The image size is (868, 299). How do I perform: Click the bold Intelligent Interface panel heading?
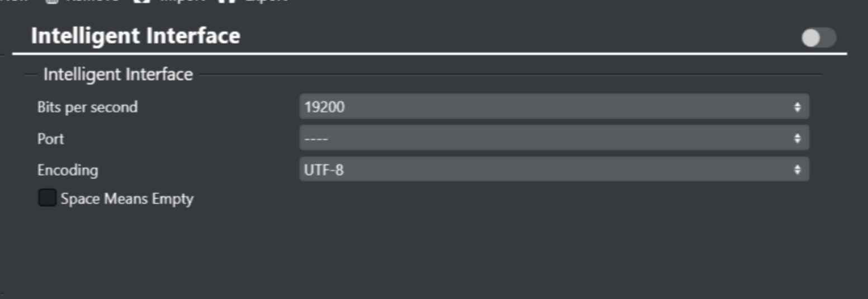[x=135, y=36]
